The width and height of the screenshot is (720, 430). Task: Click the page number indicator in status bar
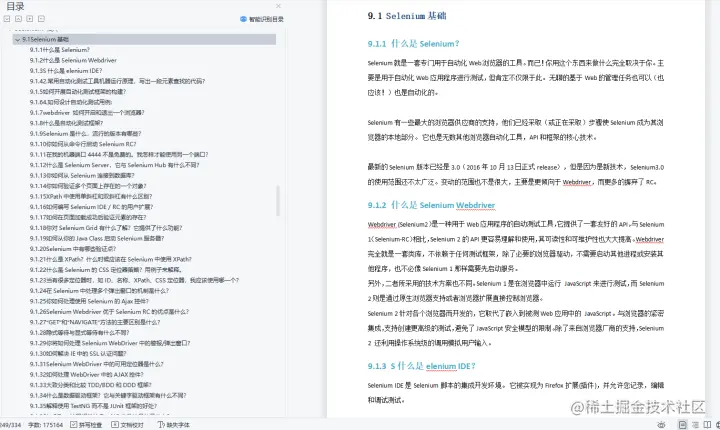point(11,425)
